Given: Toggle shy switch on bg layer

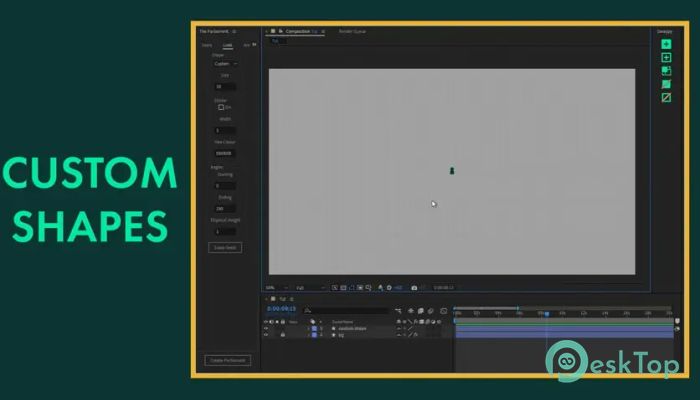Looking at the screenshot, I should pyautogui.click(x=399, y=335).
